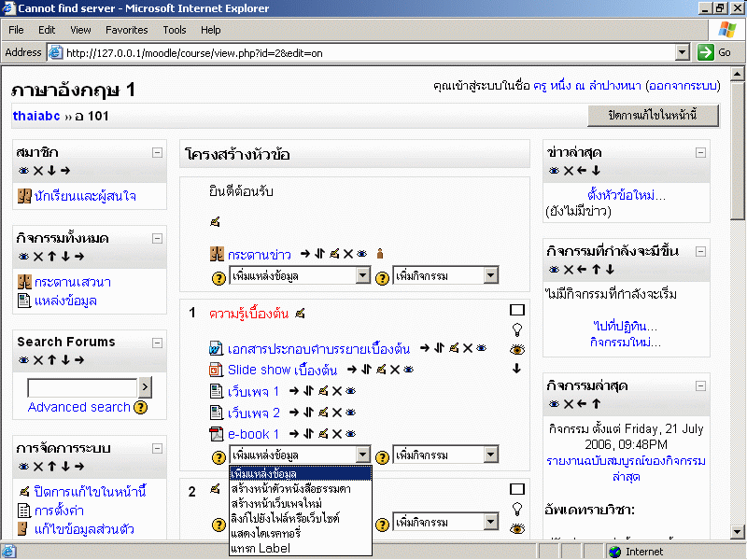The width and height of the screenshot is (747, 560).
Task: Click the Search Forums text field
Action: pos(82,387)
